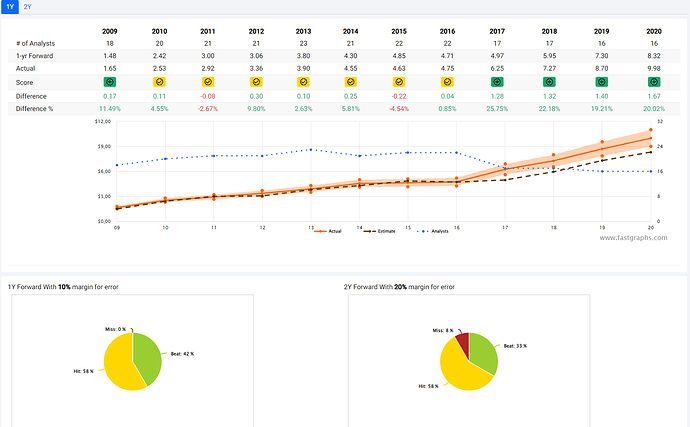The height and width of the screenshot is (427, 690).
Task: Open the www.fastgraphs.com link
Action: [x=634, y=238]
